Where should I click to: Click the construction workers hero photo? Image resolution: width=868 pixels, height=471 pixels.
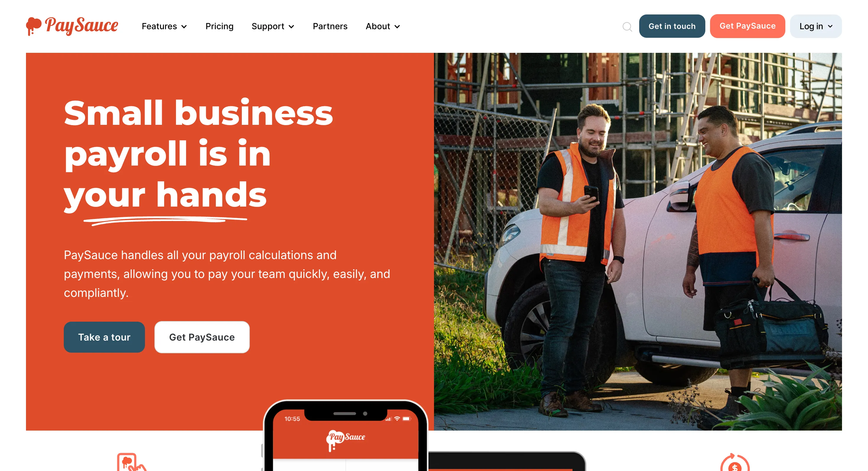click(637, 241)
